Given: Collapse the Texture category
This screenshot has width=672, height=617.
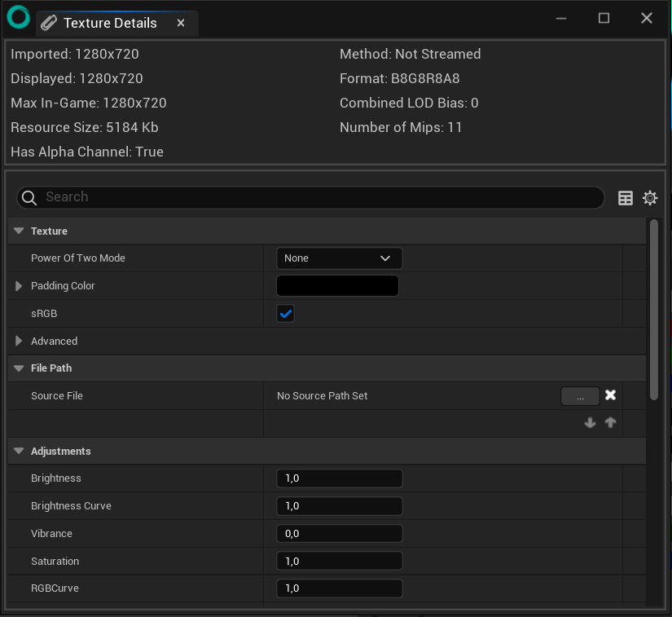Looking at the screenshot, I should [20, 231].
